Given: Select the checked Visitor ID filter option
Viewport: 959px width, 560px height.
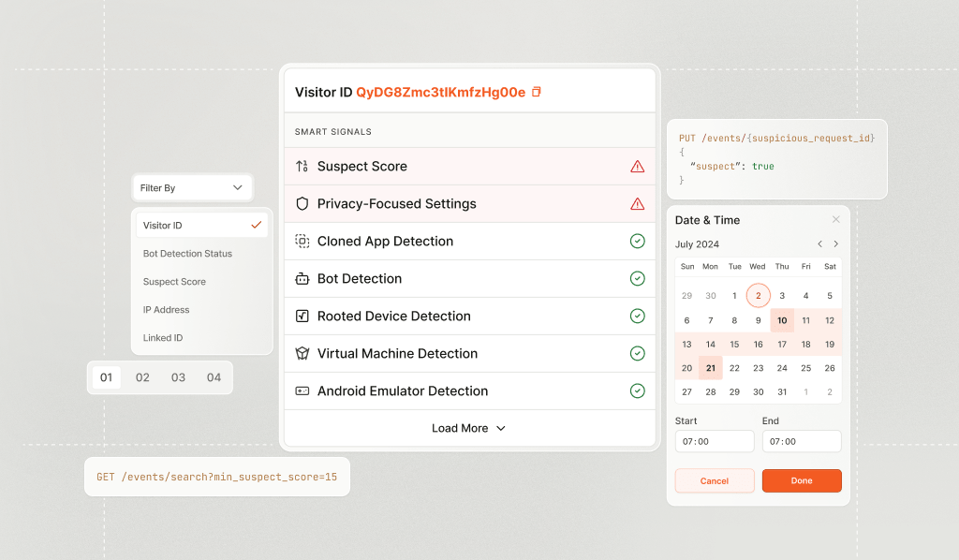Looking at the screenshot, I should tap(201, 226).
